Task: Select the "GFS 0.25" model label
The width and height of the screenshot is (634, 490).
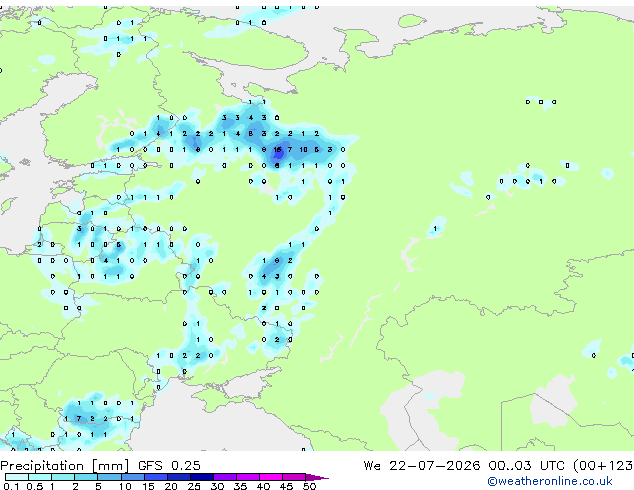Action: tap(169, 466)
